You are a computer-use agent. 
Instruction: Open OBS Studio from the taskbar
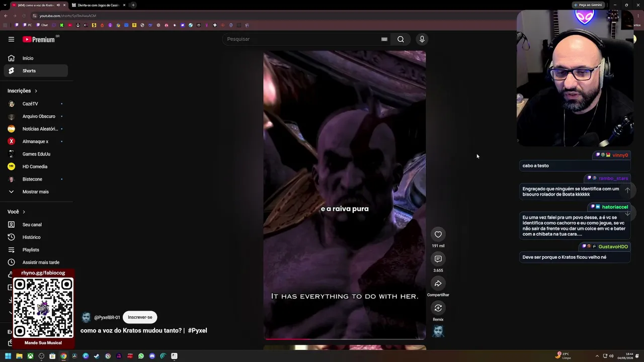point(41,356)
